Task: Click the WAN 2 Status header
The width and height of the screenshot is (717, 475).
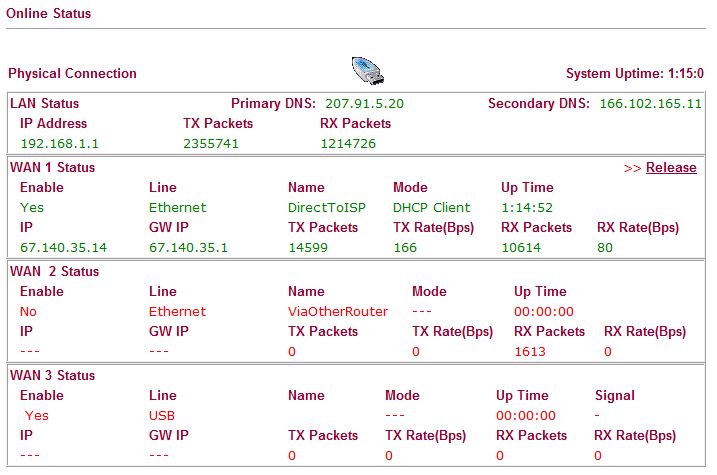Action: tap(54, 272)
